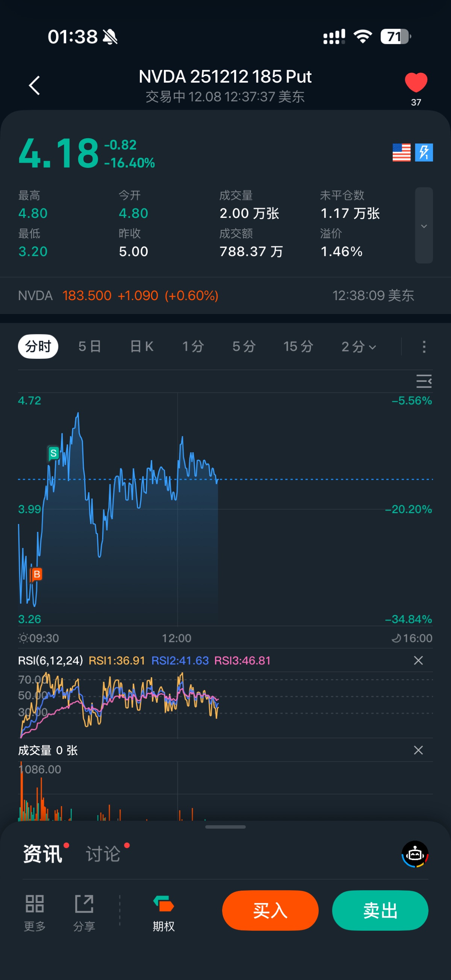Switch to the 15分 chart tab

(298, 347)
